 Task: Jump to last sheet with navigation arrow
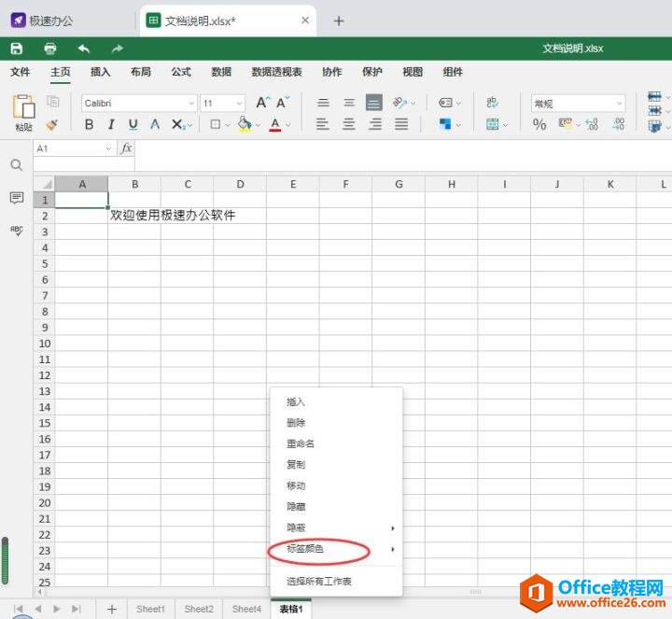[77, 609]
